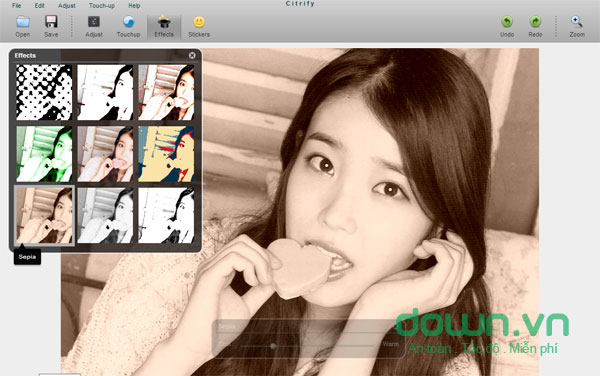Image resolution: width=600 pixels, height=376 pixels.
Task: Open the Adjust tool in the toolbar
Action: tap(94, 26)
